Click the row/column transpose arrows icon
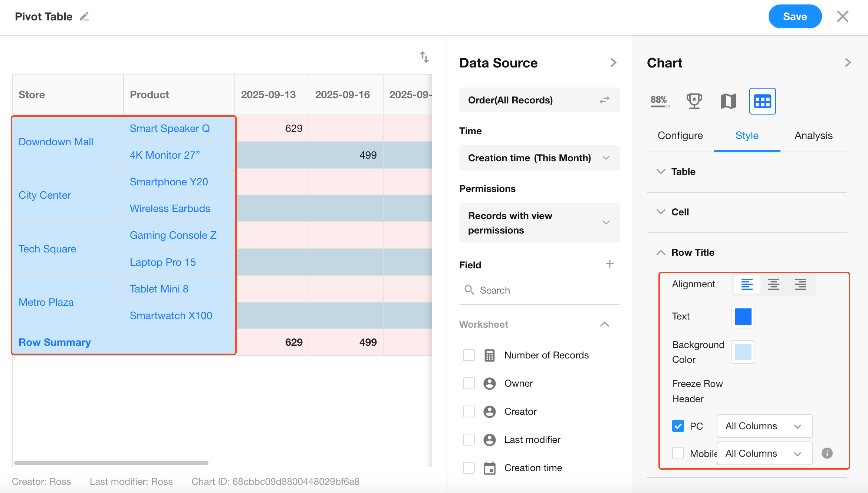Screen dimensions: 868x493 pos(424,57)
